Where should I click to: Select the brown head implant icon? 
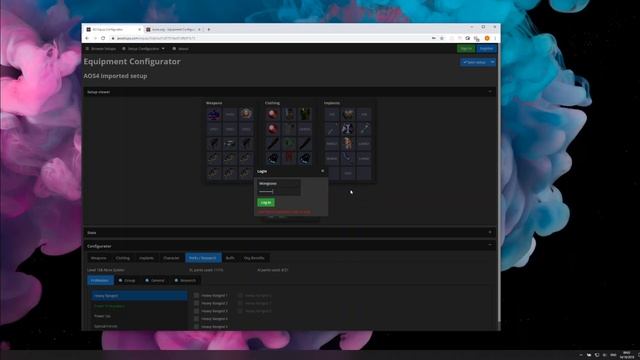click(348, 114)
